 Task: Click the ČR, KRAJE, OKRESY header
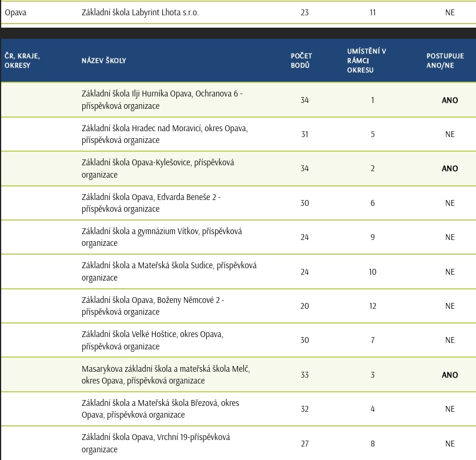[22, 61]
